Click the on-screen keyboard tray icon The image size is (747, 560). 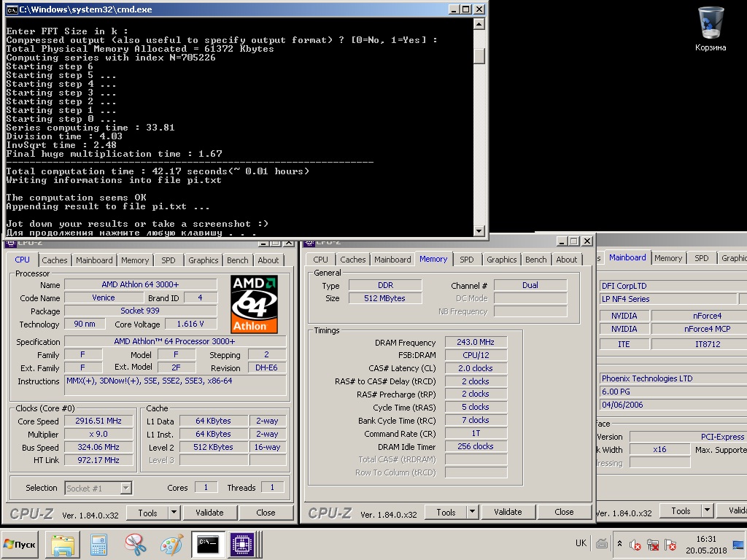coord(602,543)
